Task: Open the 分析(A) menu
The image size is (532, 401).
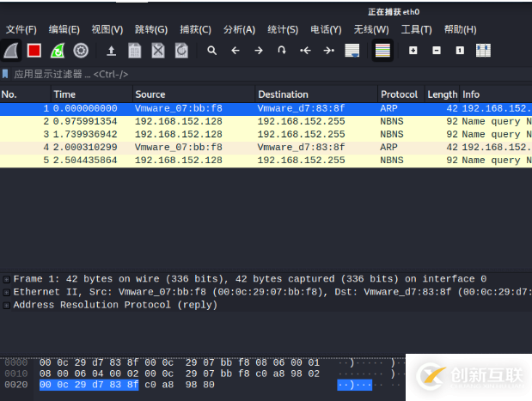Action: 239,29
